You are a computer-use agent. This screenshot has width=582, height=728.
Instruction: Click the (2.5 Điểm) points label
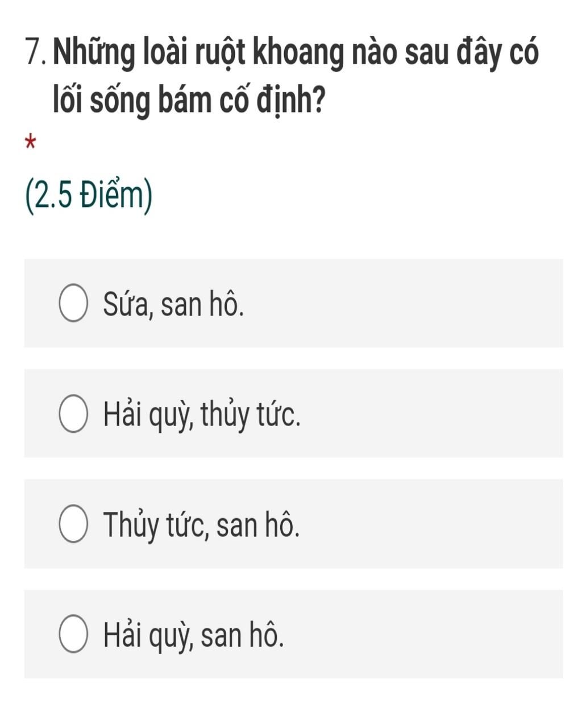[x=89, y=197]
